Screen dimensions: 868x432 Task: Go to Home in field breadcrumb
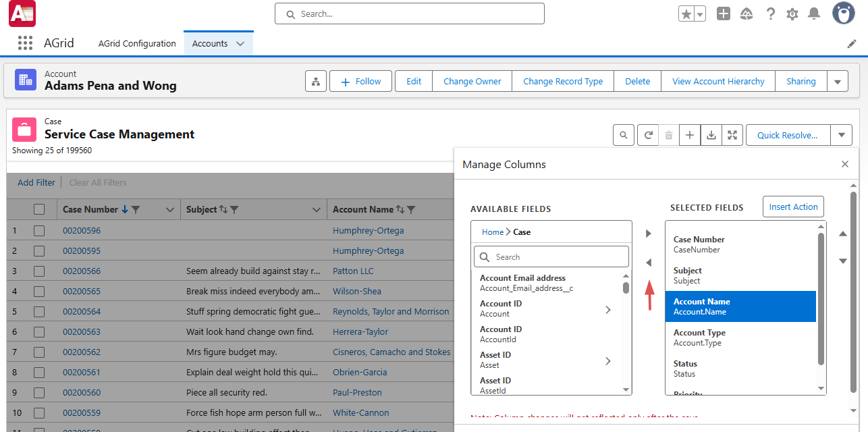tap(493, 232)
